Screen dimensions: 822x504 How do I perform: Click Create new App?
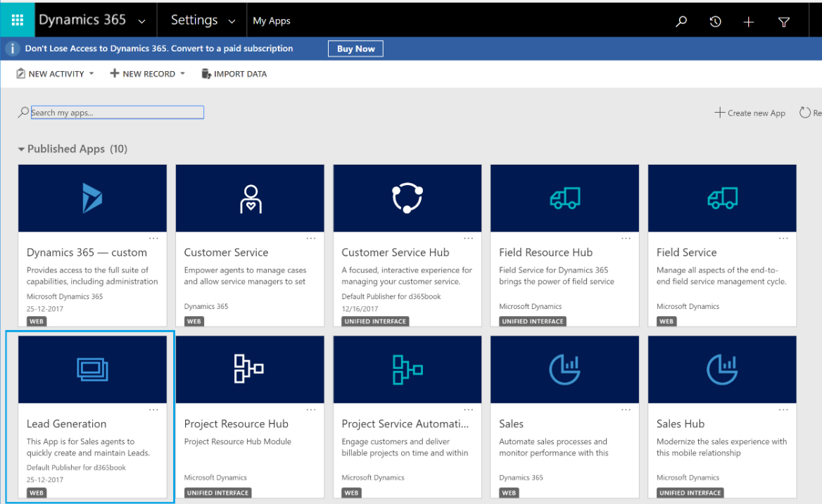click(x=750, y=113)
